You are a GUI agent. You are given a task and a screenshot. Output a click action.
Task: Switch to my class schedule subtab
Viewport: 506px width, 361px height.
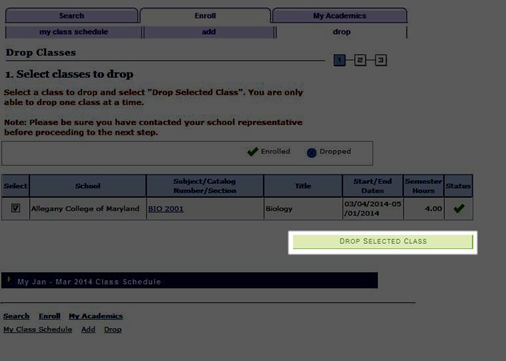click(x=73, y=32)
